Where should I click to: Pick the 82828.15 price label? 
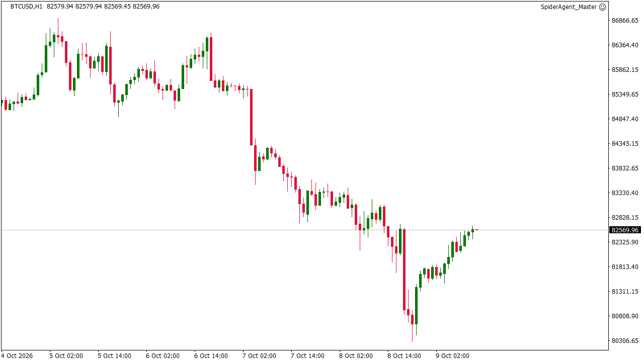[624, 218]
